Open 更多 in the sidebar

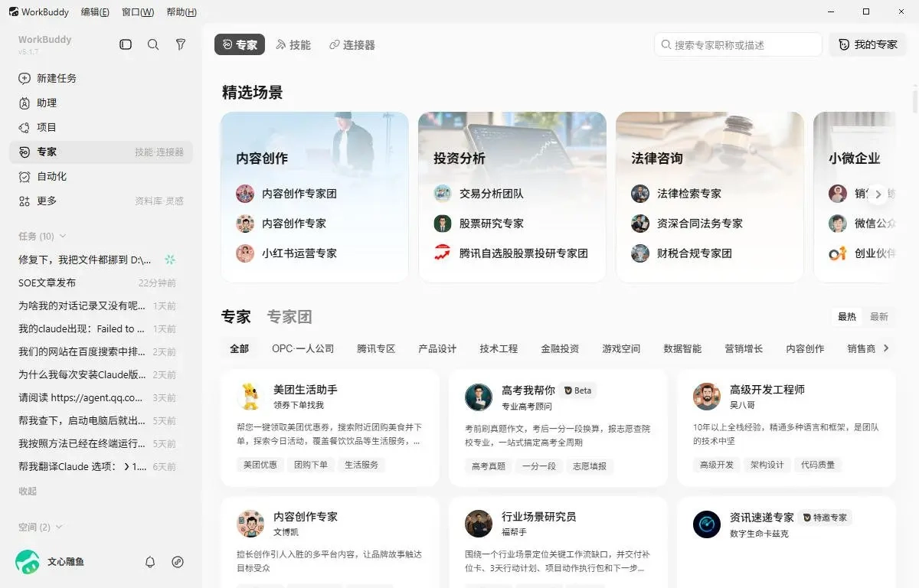100,201
